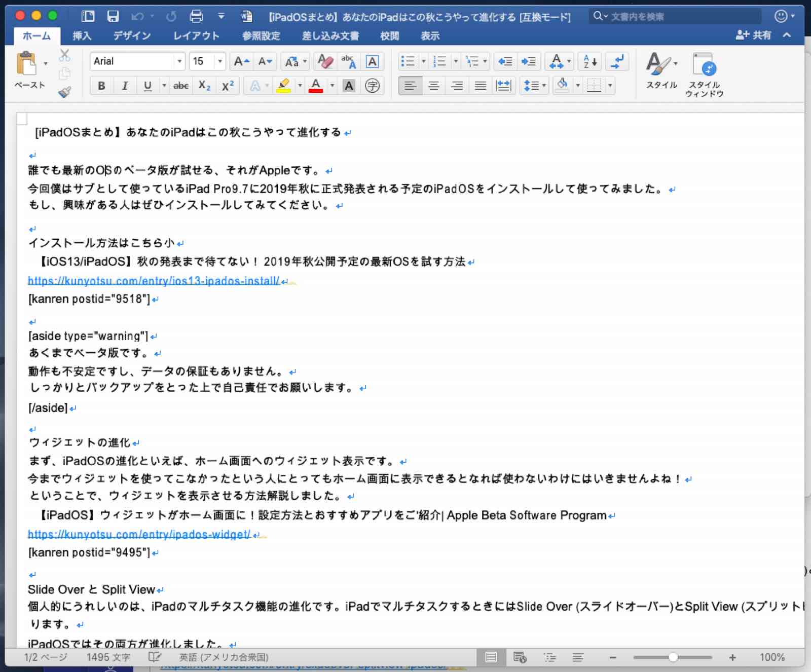This screenshot has width=811, height=672.
Task: Open the 挿入 ribbon tab
Action: [82, 36]
